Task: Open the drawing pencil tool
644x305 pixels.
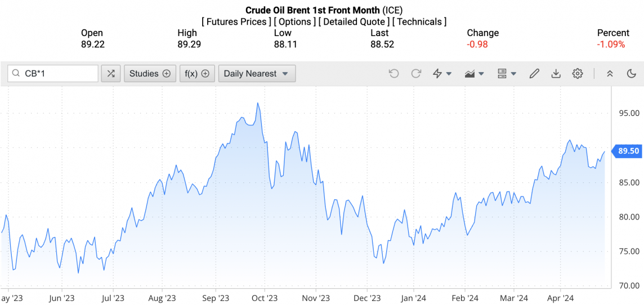Action: pos(534,74)
